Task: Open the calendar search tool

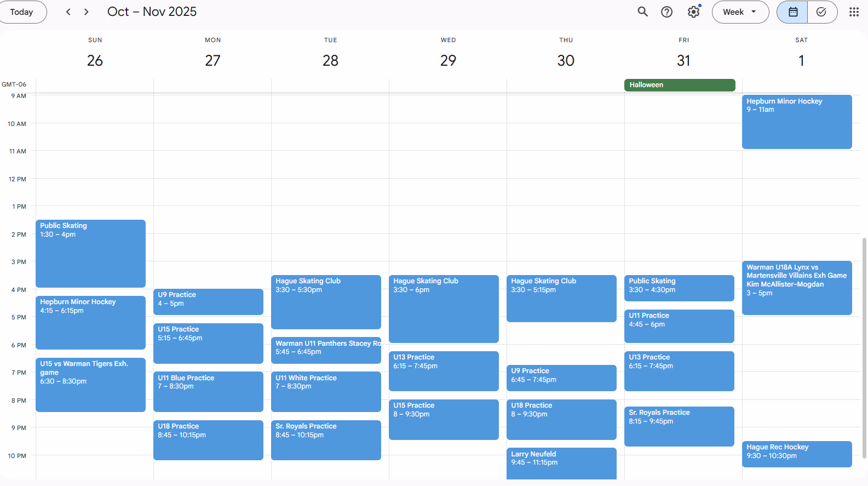Action: [642, 12]
